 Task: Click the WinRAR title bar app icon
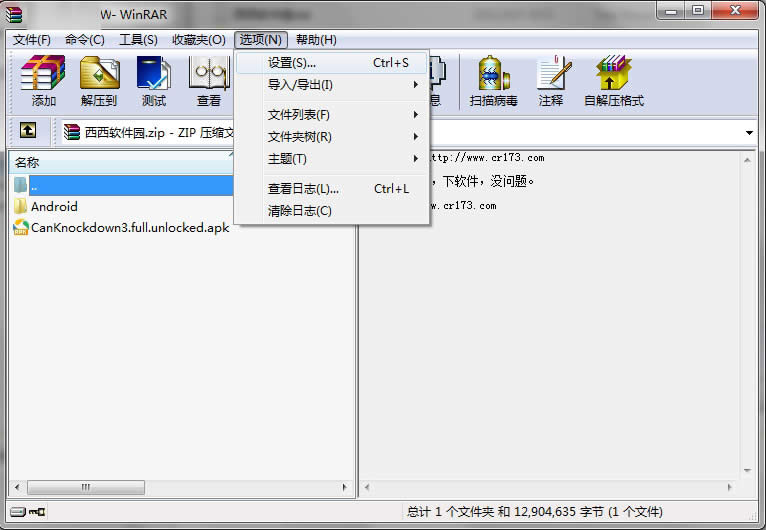[14, 15]
